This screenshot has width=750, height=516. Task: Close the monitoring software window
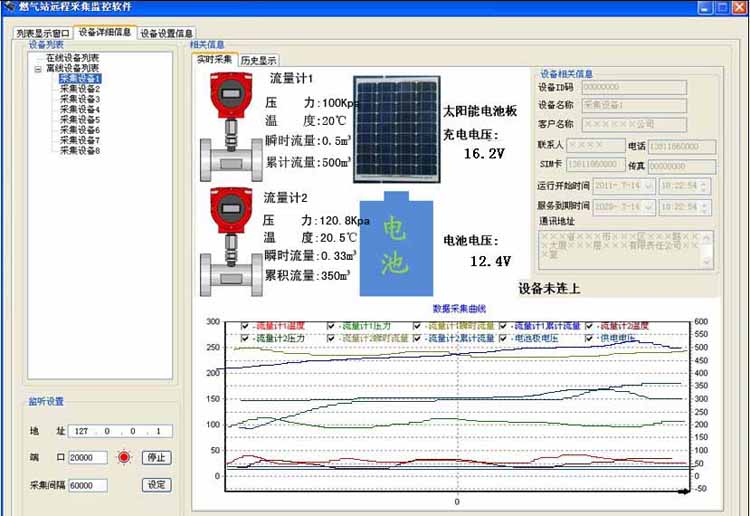point(739,8)
